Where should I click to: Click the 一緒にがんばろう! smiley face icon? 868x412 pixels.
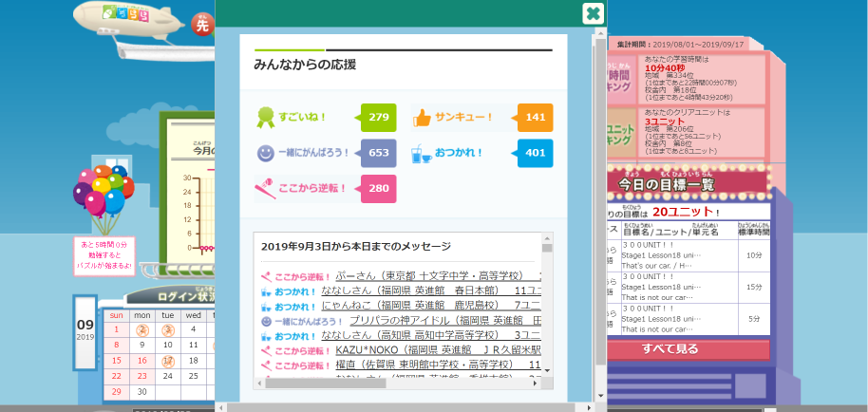pyautogui.click(x=265, y=153)
